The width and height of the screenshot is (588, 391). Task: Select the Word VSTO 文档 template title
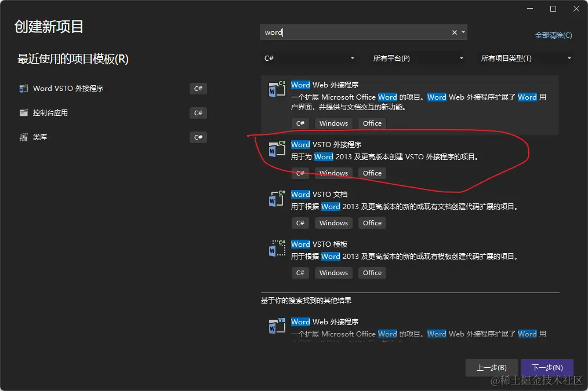(319, 195)
